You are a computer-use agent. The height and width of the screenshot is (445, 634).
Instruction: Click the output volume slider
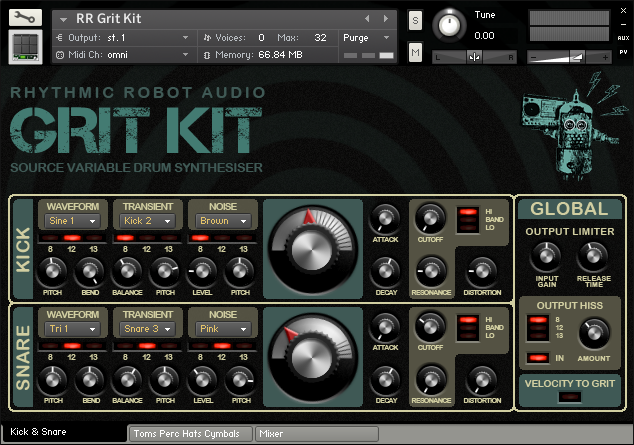click(x=568, y=57)
